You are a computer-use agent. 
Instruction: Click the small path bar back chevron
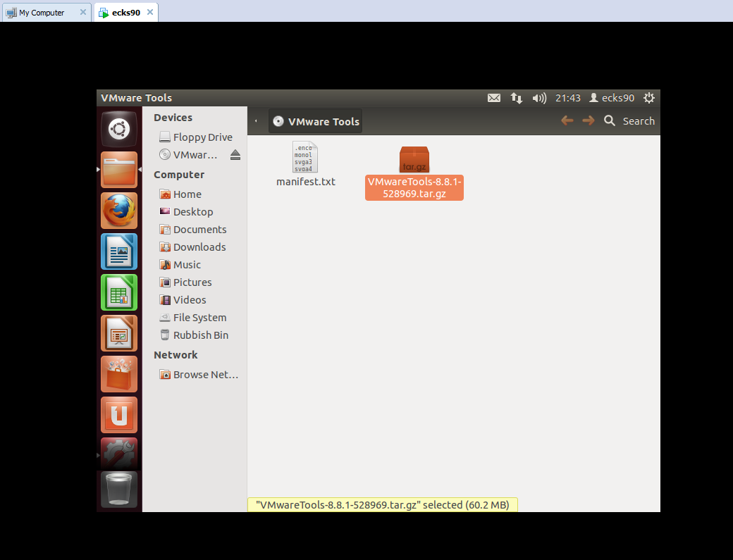[x=256, y=121]
